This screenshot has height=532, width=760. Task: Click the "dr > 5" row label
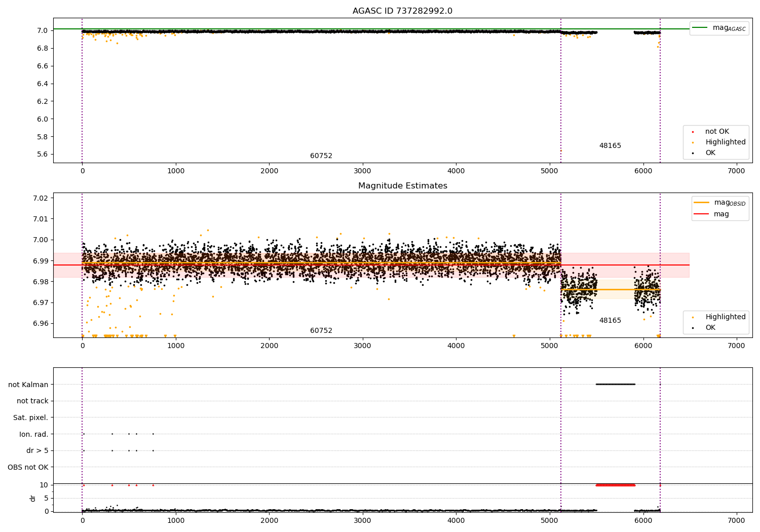37,451
